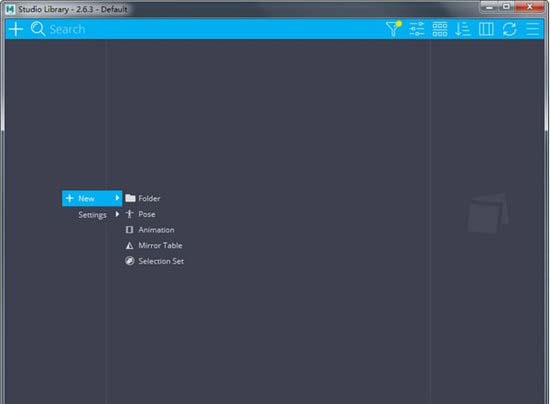
Task: Toggle the panel columns view icon
Action: 486,29
